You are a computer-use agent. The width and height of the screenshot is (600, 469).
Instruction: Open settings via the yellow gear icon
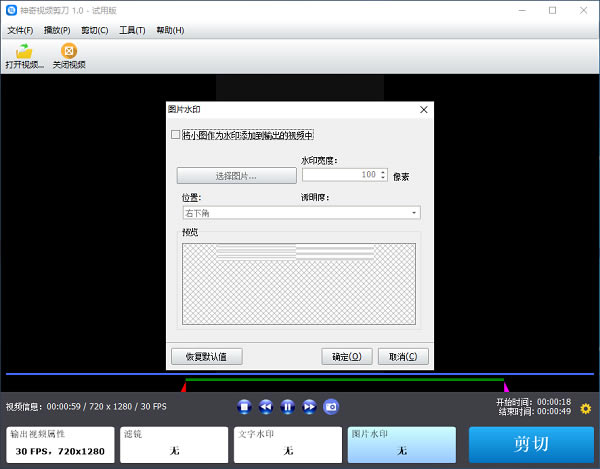pyautogui.click(x=585, y=408)
